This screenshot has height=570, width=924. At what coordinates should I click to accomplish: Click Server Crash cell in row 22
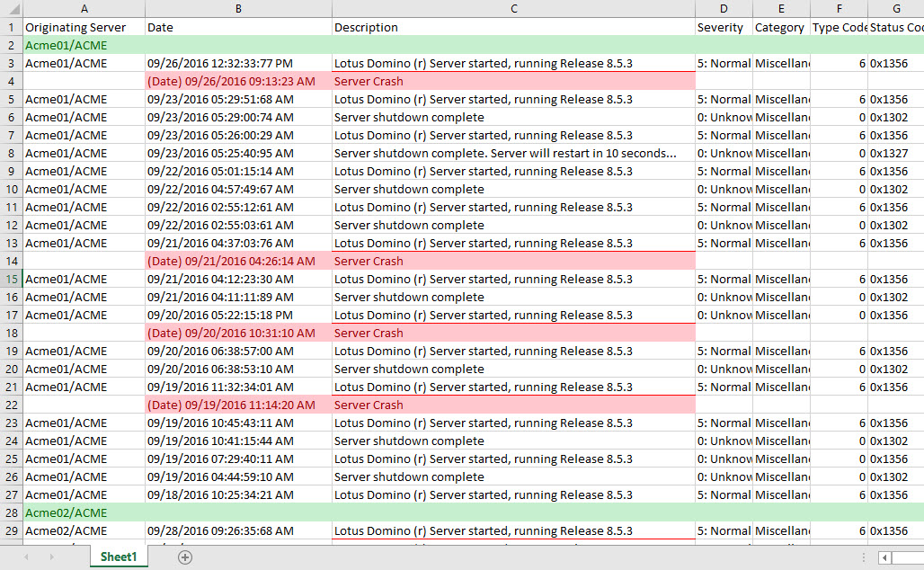coord(513,405)
